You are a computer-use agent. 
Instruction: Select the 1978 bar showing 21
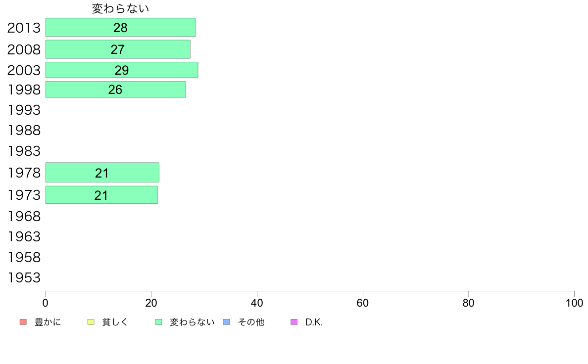coord(102,173)
